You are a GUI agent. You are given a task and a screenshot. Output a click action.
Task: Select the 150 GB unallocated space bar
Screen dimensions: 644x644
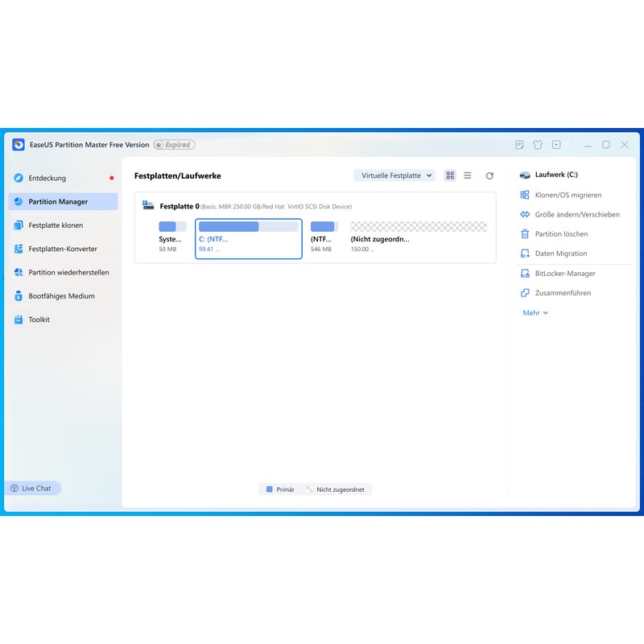(419, 227)
